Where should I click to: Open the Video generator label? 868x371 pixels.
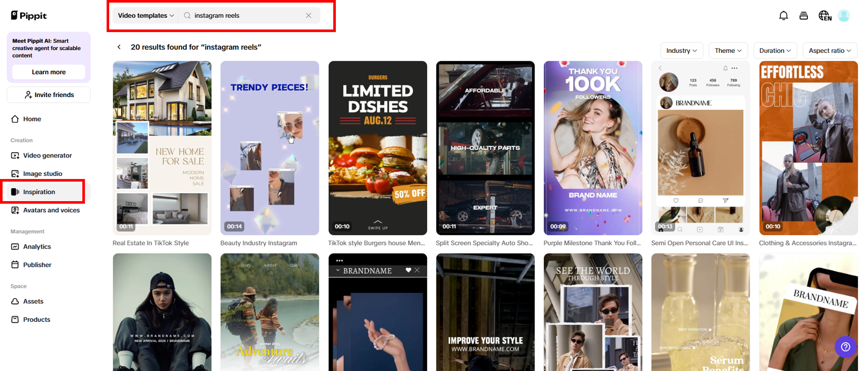[48, 155]
